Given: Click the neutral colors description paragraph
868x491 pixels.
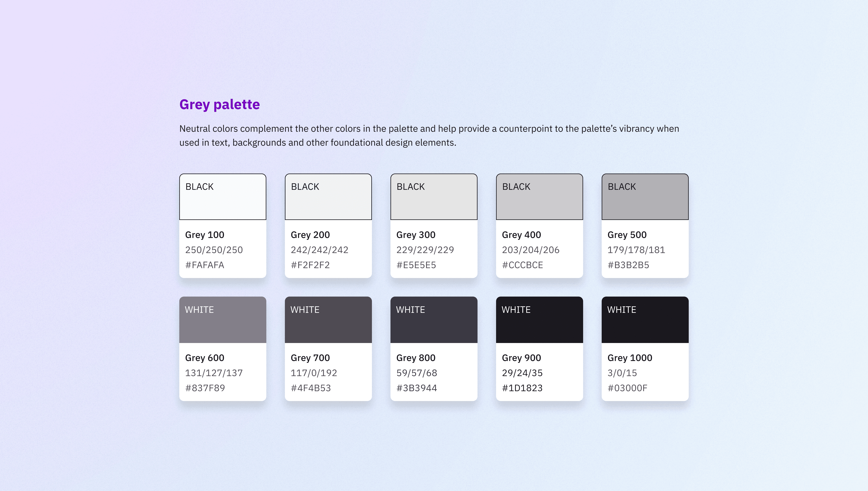Looking at the screenshot, I should click(429, 136).
